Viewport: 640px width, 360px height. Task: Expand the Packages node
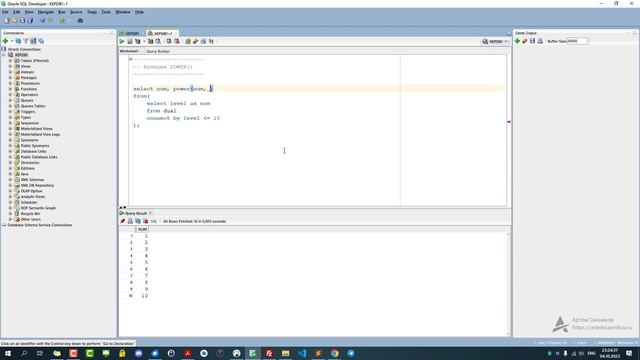pyautogui.click(x=10, y=78)
